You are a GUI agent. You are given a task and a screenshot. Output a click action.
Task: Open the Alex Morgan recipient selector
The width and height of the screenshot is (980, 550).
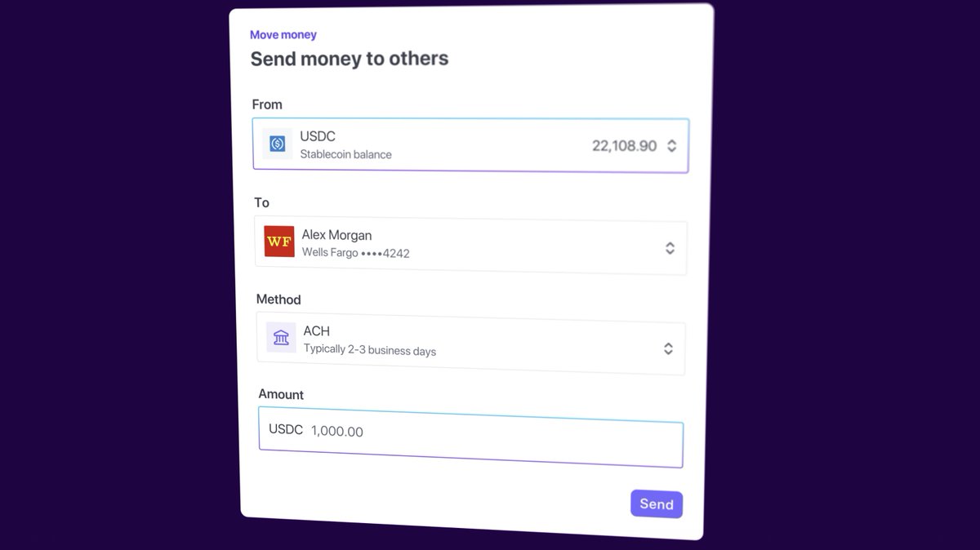(470, 245)
